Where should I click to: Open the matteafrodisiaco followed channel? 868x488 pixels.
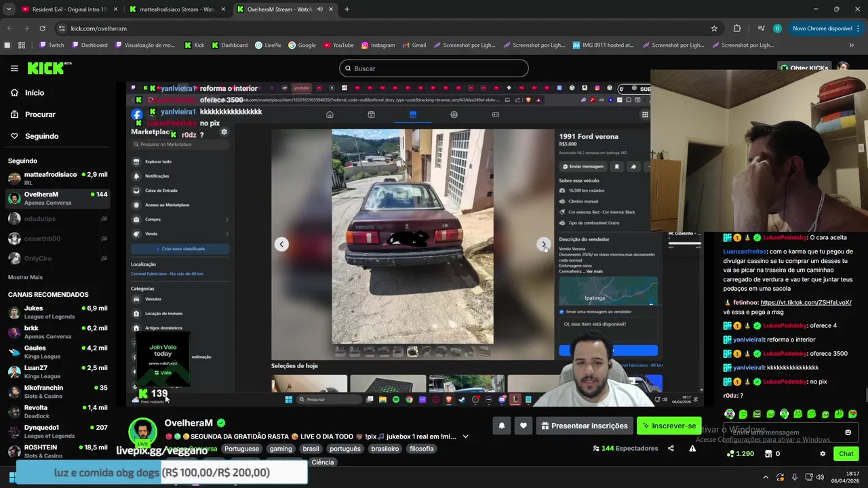coord(58,178)
